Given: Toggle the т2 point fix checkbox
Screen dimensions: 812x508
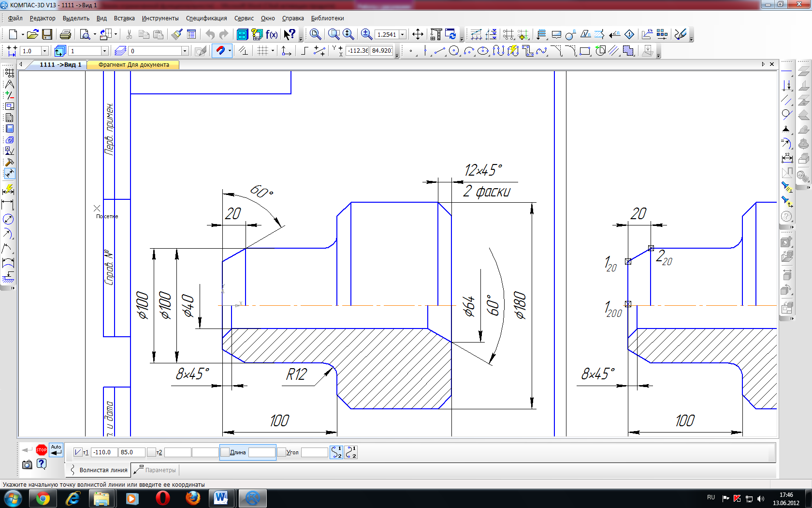Looking at the screenshot, I should 151,452.
